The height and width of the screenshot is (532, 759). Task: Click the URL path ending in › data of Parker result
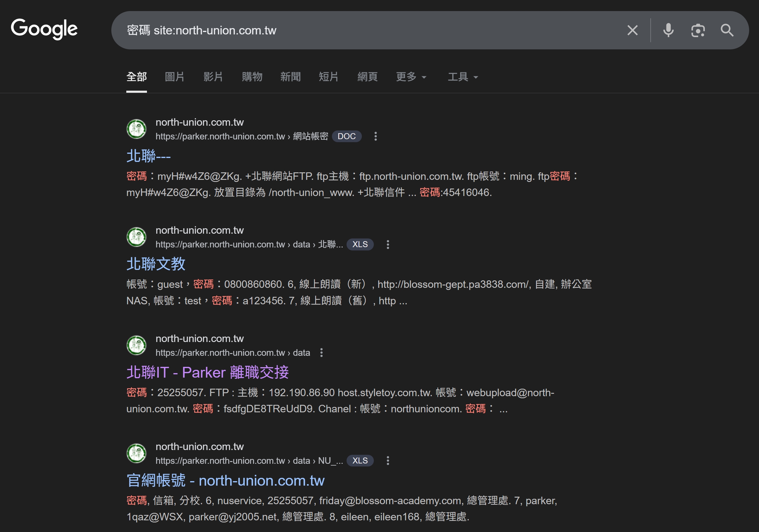click(233, 352)
